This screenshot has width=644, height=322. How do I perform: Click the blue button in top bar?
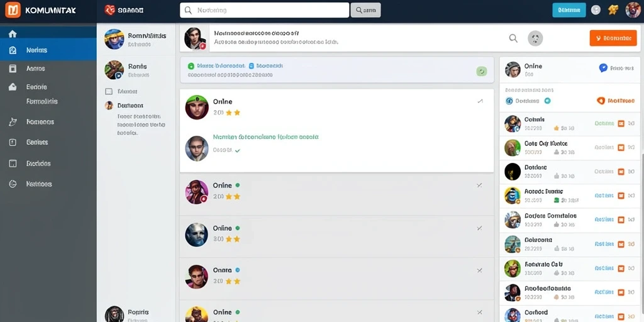[569, 10]
